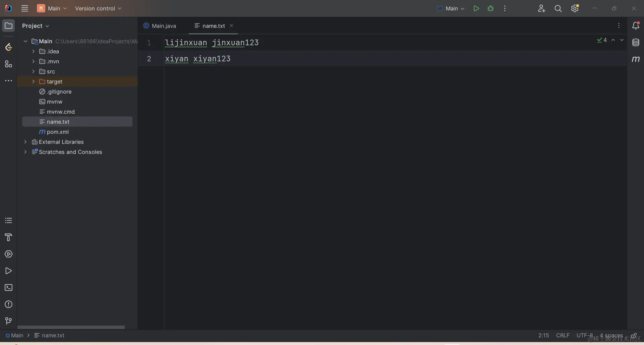
Task: Open the Build hammer tool window
Action: click(x=9, y=237)
